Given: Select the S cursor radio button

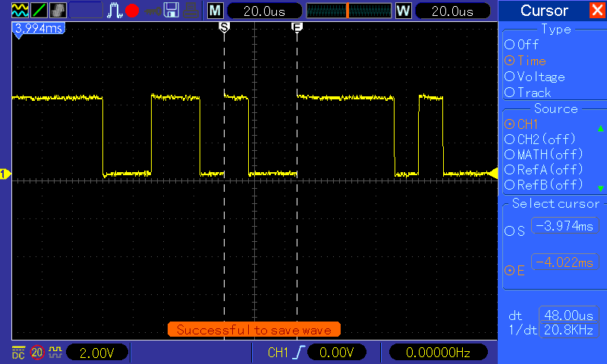Looking at the screenshot, I should click(514, 231).
